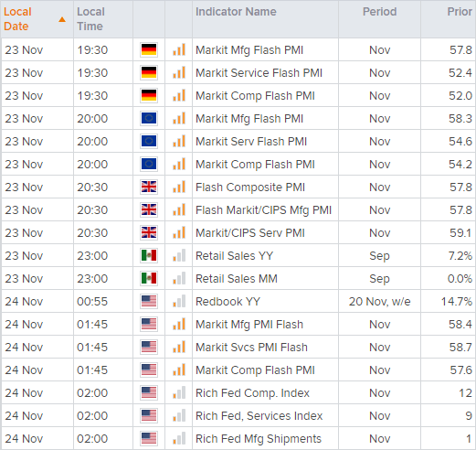The height and width of the screenshot is (450, 476).
Task: Open the Markit Service Flash PMI indicator
Action: click(259, 73)
